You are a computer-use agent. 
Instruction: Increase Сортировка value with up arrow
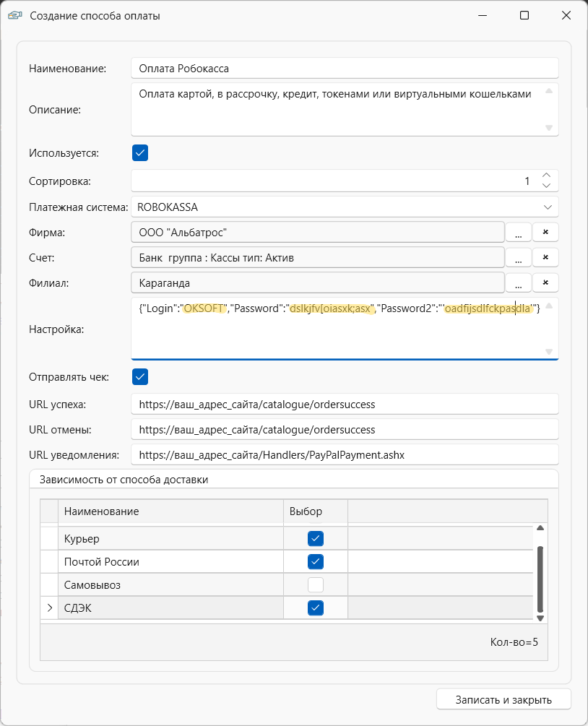click(x=546, y=176)
